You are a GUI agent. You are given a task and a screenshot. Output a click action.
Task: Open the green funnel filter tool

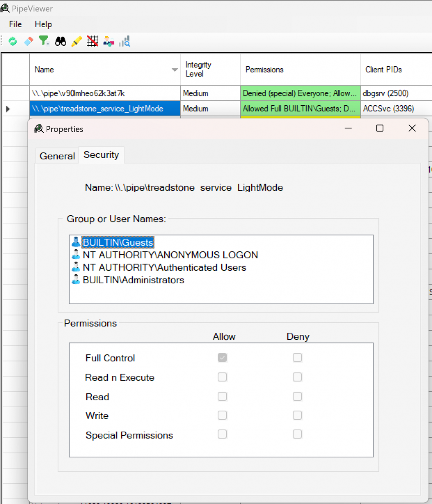click(44, 41)
